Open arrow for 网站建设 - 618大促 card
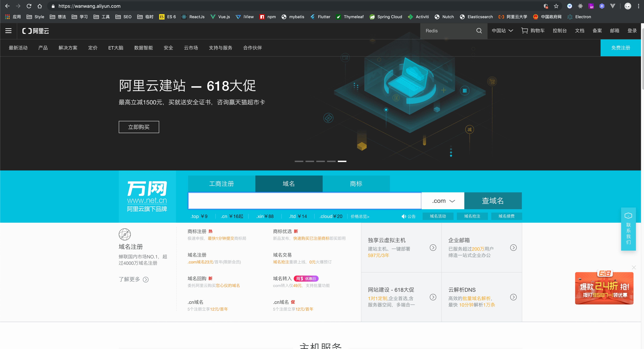 point(433,297)
